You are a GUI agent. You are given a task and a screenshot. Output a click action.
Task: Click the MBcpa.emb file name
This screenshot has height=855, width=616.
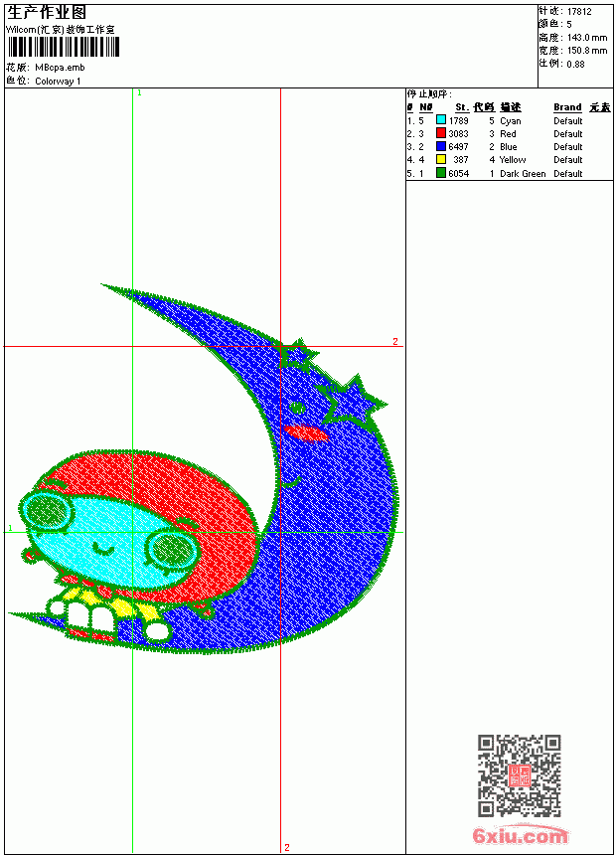tap(60, 68)
